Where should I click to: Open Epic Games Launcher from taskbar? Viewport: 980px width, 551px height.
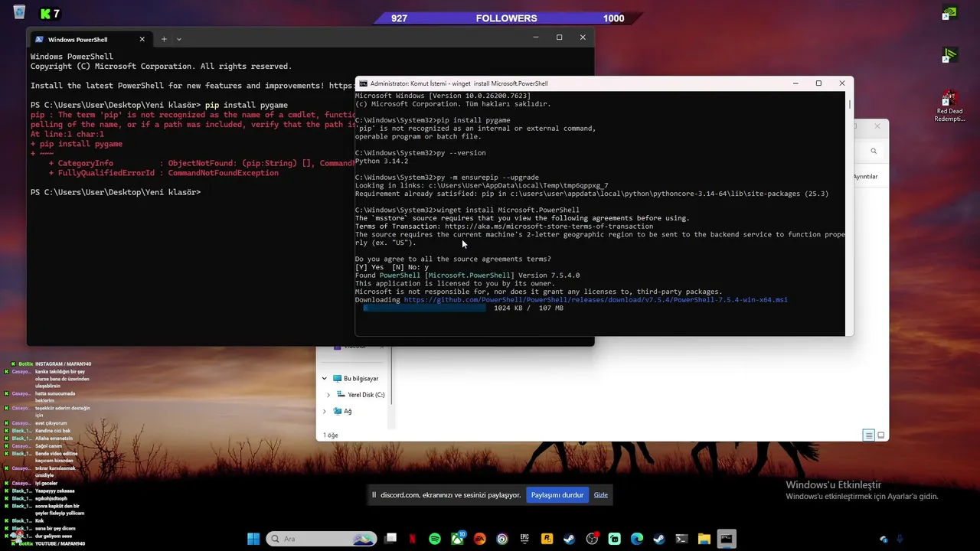pos(524,539)
